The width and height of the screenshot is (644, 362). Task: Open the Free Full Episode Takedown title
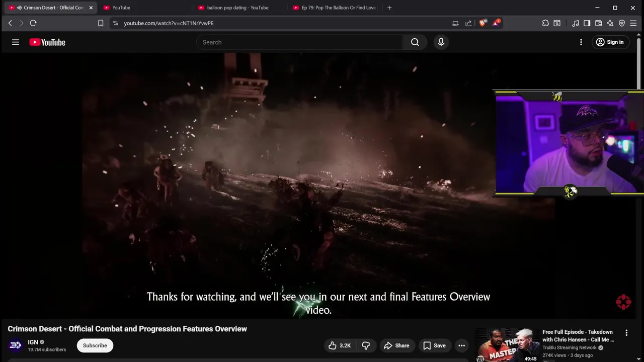click(578, 336)
